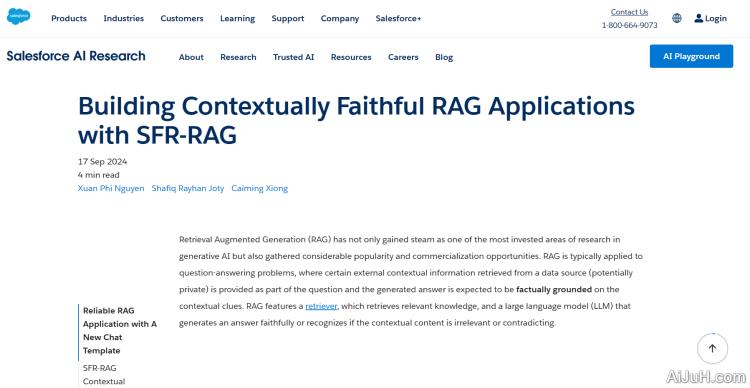The image size is (750, 388).
Task: Open the Support menu
Action: point(287,19)
